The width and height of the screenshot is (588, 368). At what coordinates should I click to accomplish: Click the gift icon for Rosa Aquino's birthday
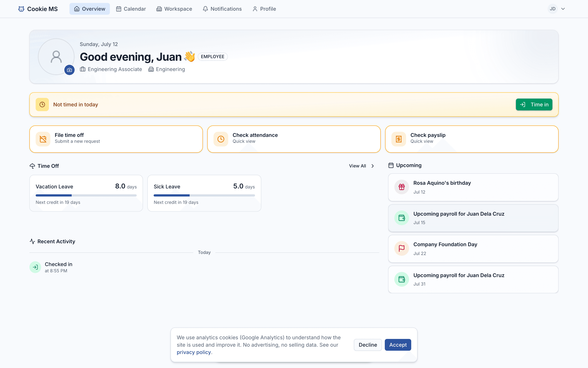click(x=402, y=187)
